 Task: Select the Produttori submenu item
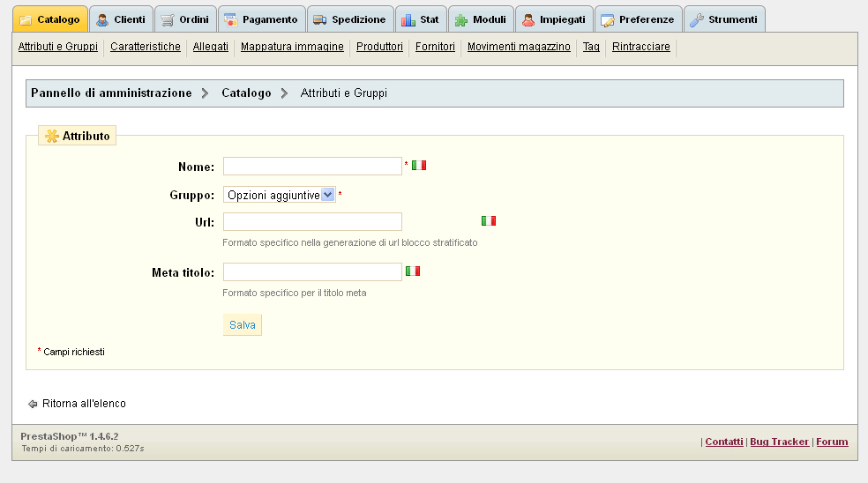(x=379, y=47)
